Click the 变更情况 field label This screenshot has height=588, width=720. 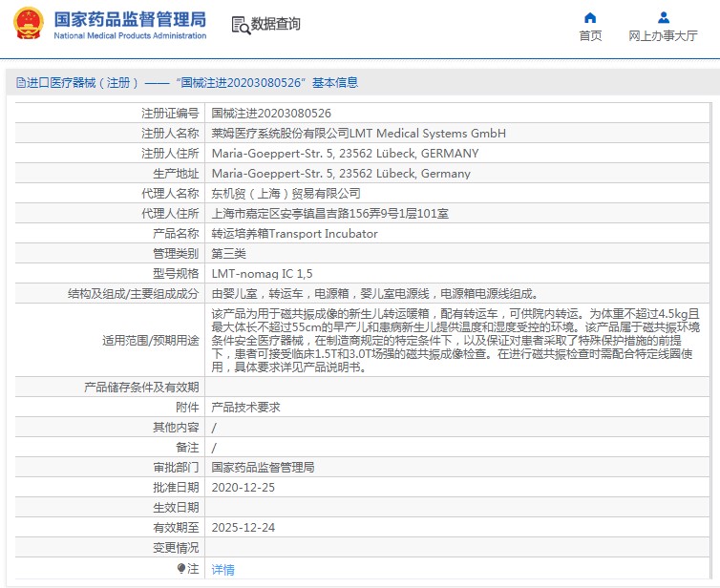[x=176, y=548]
